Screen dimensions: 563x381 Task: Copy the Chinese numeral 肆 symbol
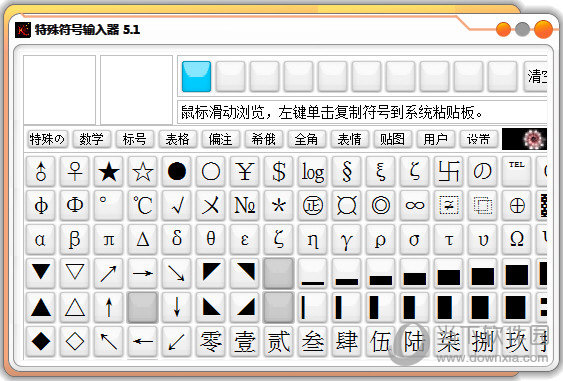[x=346, y=341]
